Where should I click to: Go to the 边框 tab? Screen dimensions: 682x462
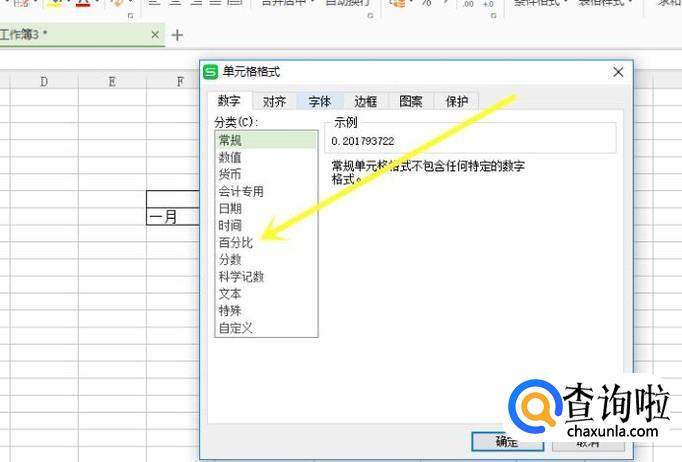click(365, 101)
